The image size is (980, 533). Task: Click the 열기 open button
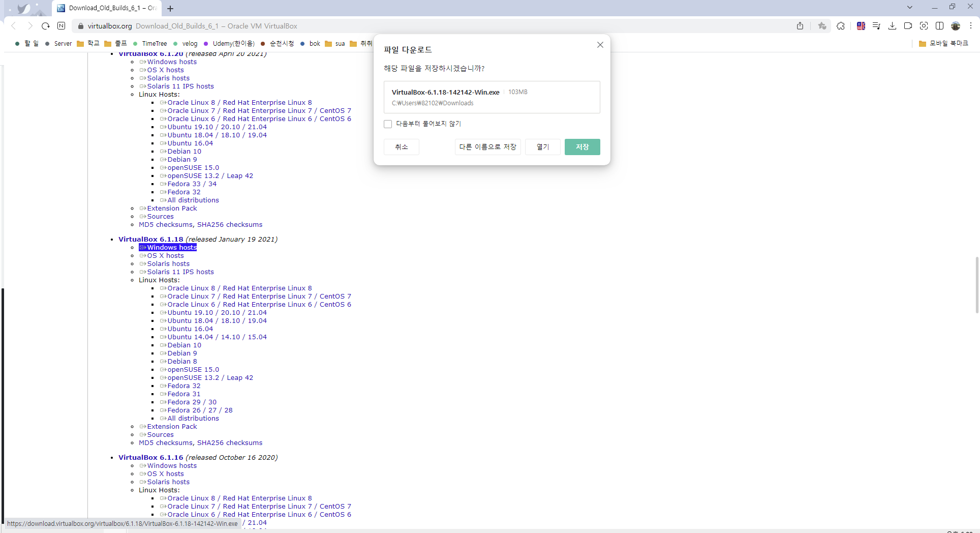[x=543, y=147]
